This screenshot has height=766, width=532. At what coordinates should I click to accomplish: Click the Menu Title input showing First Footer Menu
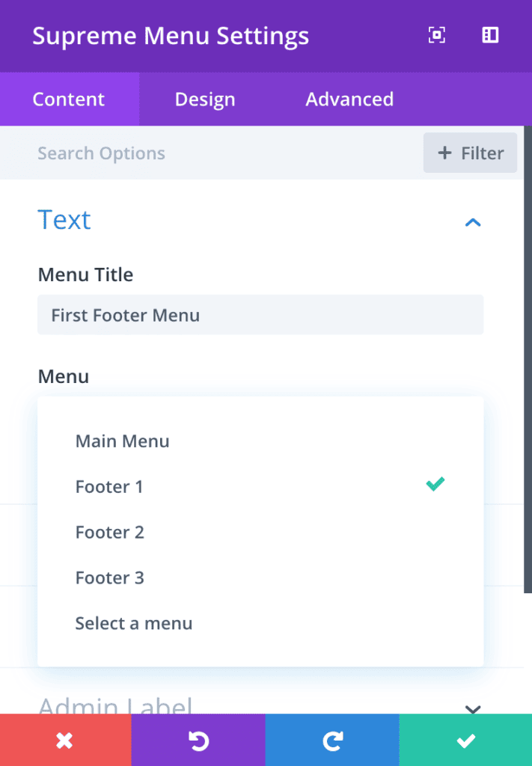[260, 315]
